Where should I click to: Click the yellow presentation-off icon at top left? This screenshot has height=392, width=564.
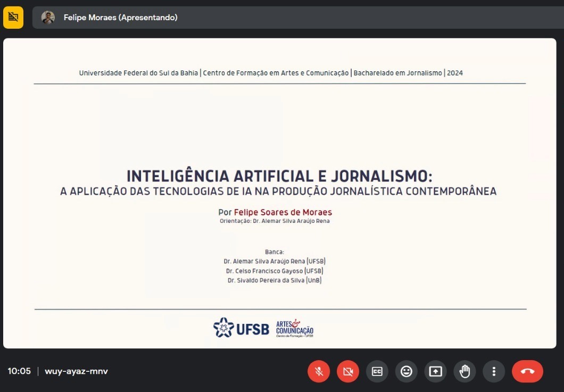pyautogui.click(x=13, y=17)
